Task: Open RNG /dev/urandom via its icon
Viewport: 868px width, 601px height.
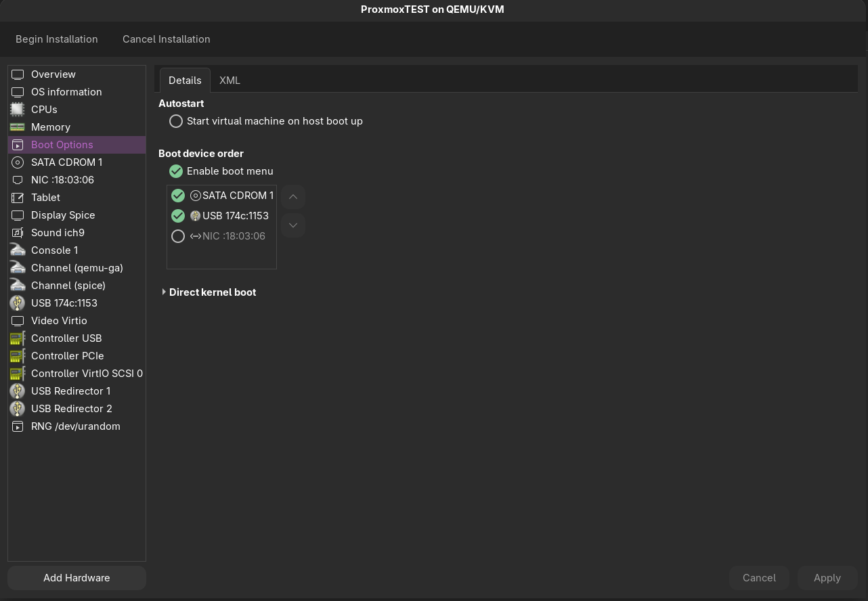Action: click(17, 426)
